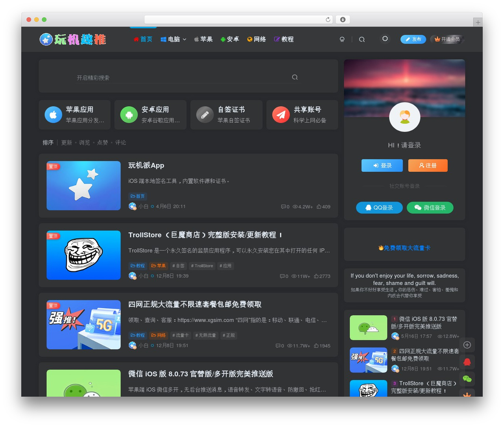
Task: Open the TrollStore trollface thumbnail
Action: (x=83, y=255)
